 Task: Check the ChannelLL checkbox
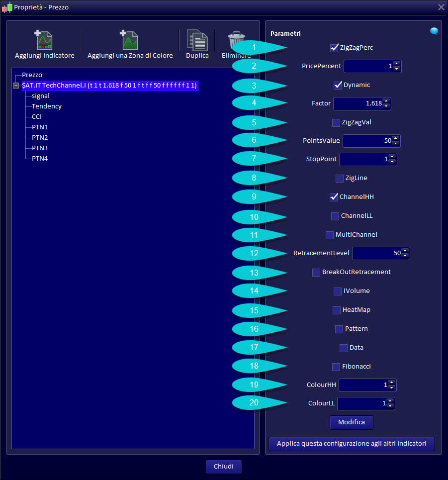click(335, 216)
